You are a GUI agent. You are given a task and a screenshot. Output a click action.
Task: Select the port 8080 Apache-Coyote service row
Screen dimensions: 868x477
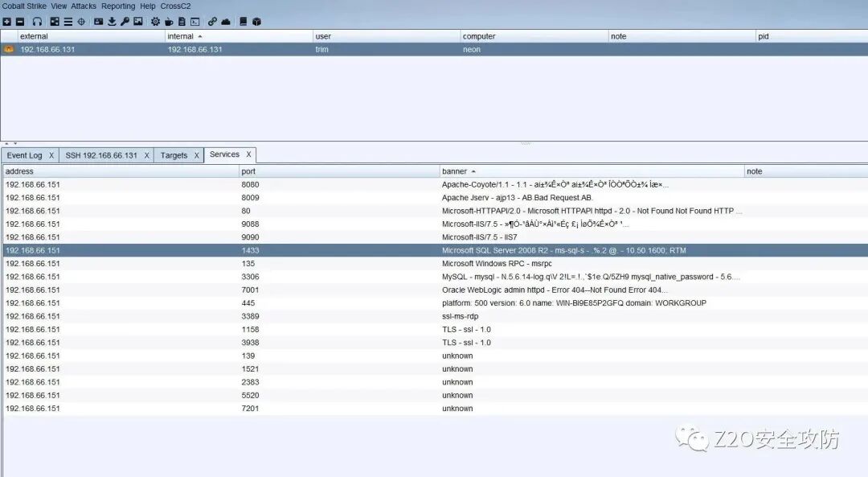tap(435, 184)
